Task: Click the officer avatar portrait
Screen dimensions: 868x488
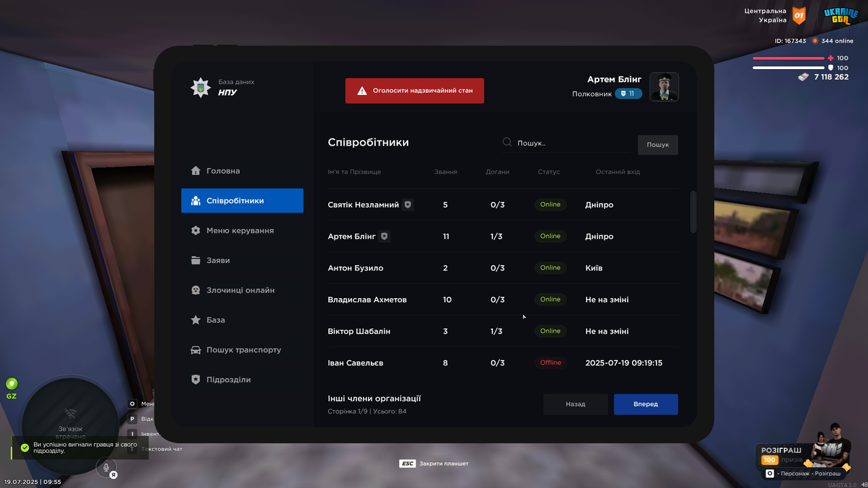Action: click(665, 87)
